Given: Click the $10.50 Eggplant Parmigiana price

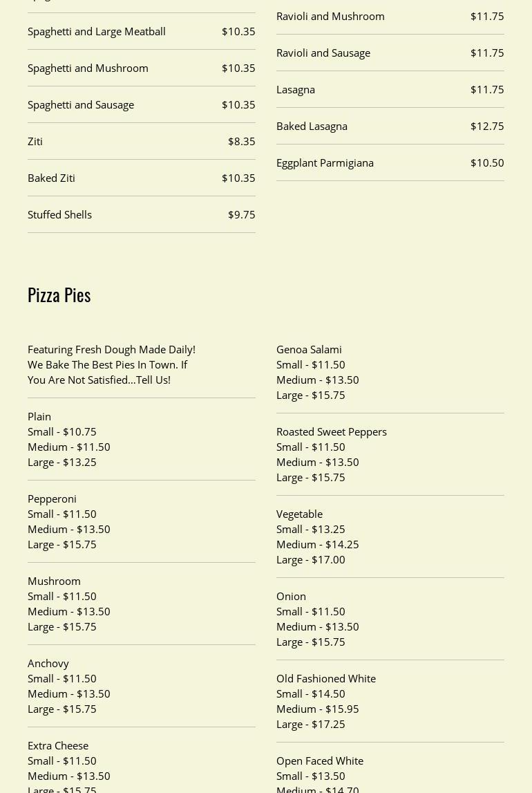Looking at the screenshot, I should 486,162.
